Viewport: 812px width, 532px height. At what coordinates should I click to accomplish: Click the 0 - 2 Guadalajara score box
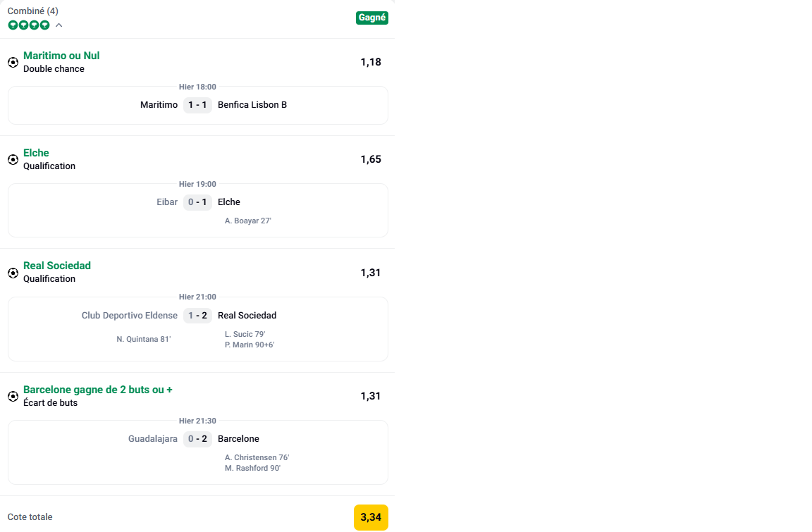pos(197,439)
